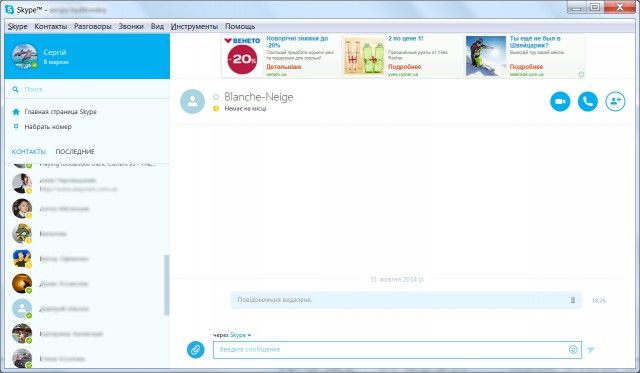Open the Skype menu
Viewport: 640px width, 373px height.
click(x=18, y=26)
